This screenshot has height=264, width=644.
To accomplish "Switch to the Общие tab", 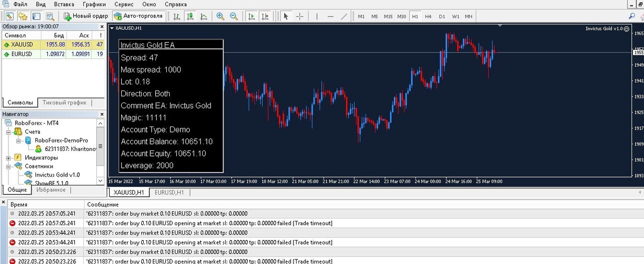I will click(x=17, y=190).
